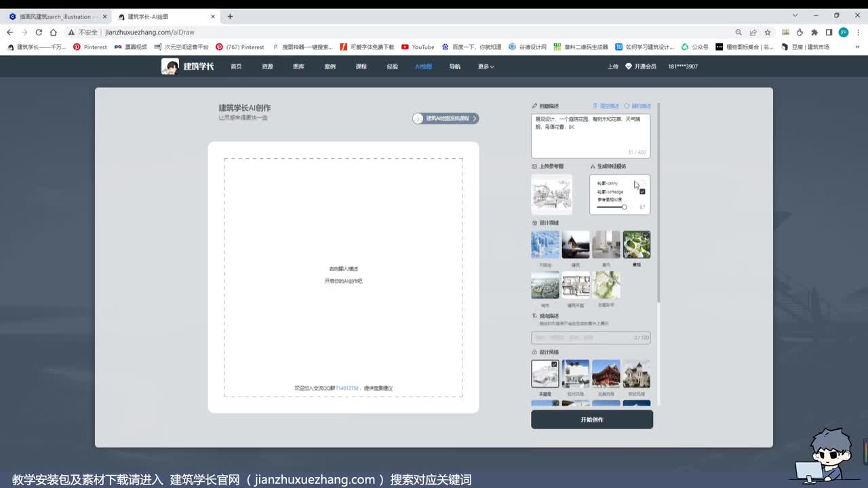Reload the page with the browser refresh icon
868x488 pixels.
click(x=39, y=32)
